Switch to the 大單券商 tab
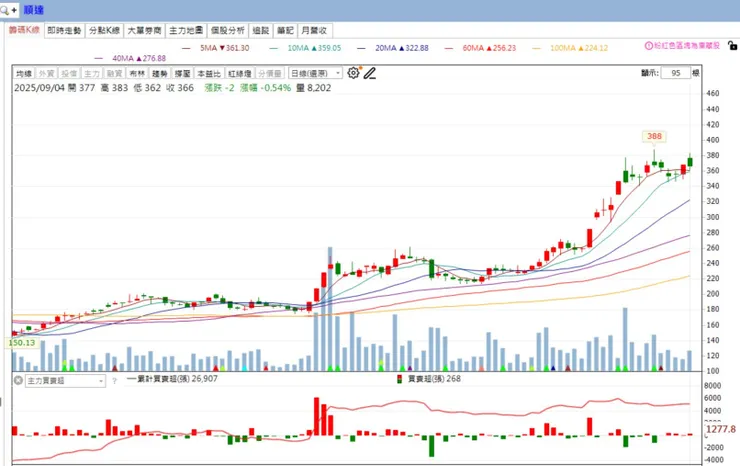740x466 pixels. coord(144,31)
